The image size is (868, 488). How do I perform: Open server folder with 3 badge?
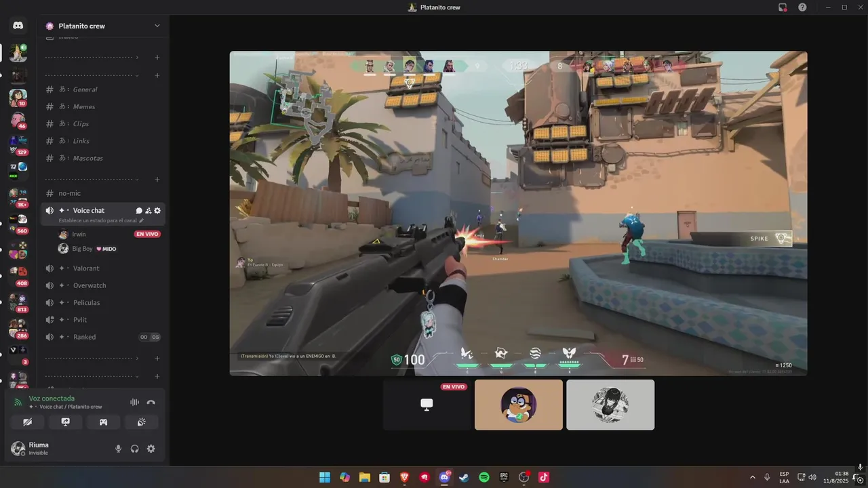pyautogui.click(x=18, y=354)
